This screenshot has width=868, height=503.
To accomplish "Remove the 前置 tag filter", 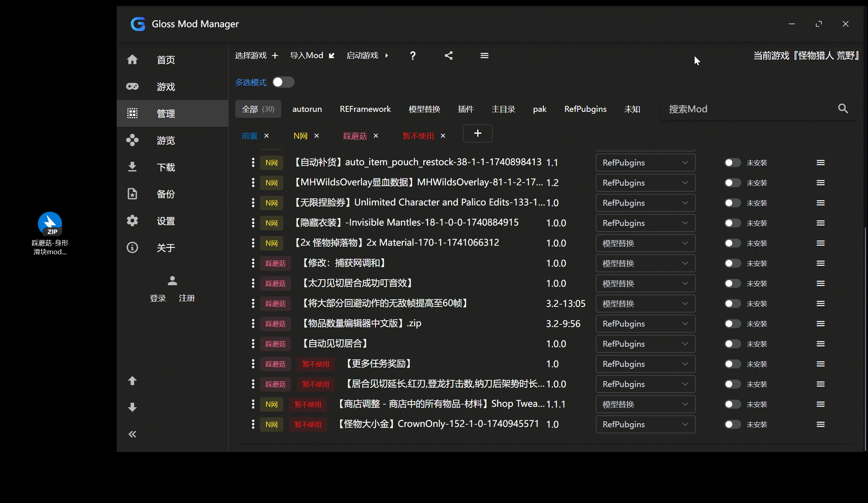I will [267, 136].
